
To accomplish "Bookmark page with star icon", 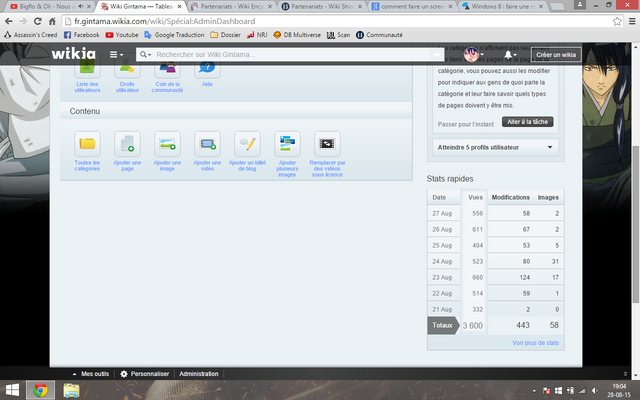I will click(617, 21).
